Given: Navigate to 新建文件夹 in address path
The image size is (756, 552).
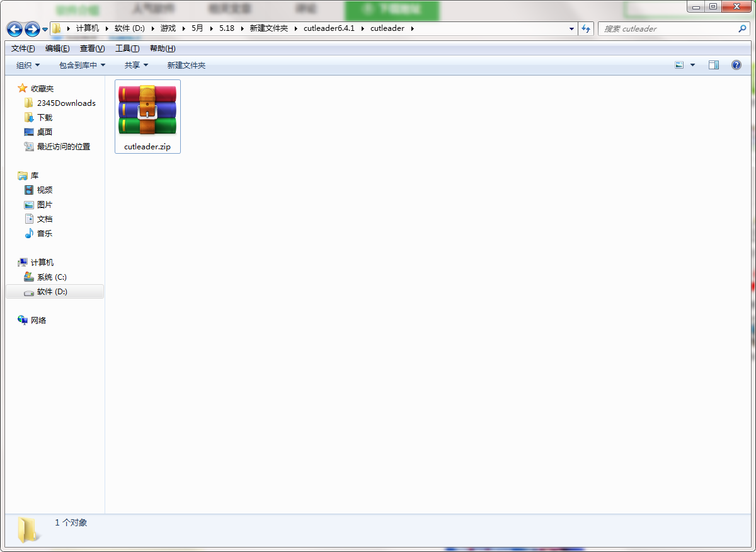Looking at the screenshot, I should pyautogui.click(x=268, y=28).
